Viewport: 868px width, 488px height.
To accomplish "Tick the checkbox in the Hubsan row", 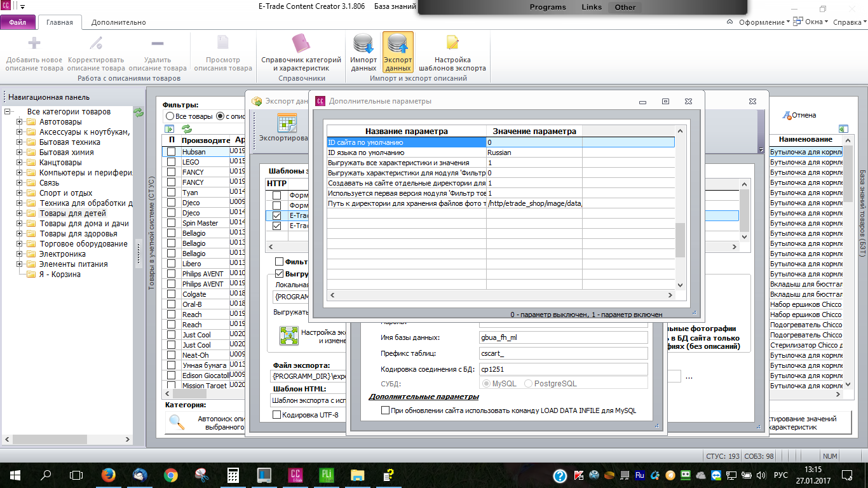I will (171, 152).
